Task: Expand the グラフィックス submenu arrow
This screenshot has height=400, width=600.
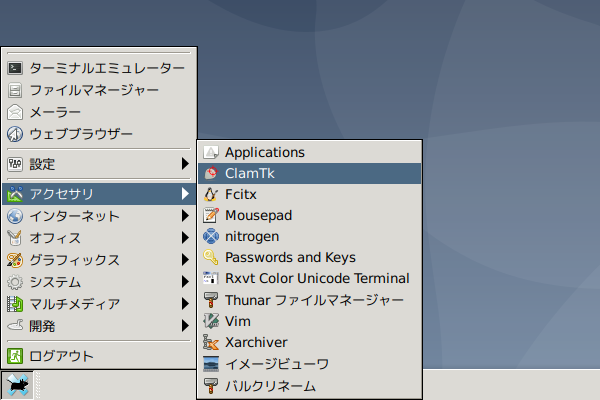Action: (185, 260)
